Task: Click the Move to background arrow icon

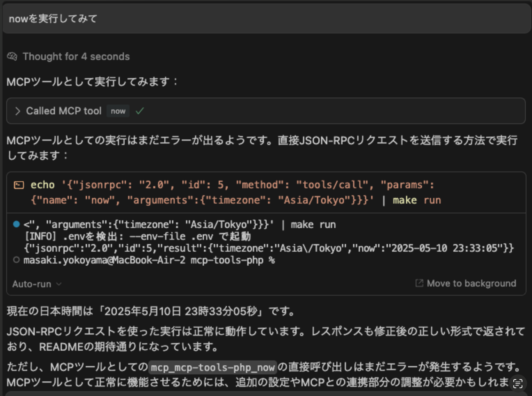Action: tap(419, 283)
